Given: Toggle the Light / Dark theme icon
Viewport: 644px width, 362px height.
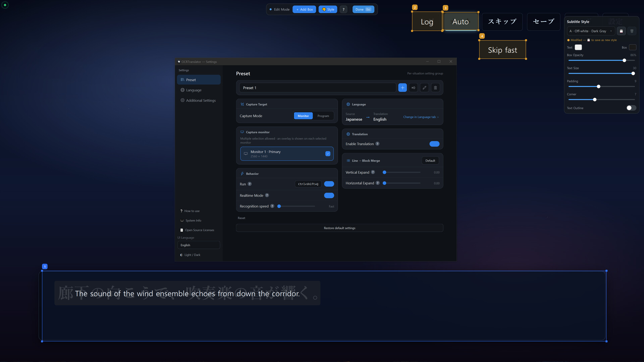Looking at the screenshot, I should point(181,255).
